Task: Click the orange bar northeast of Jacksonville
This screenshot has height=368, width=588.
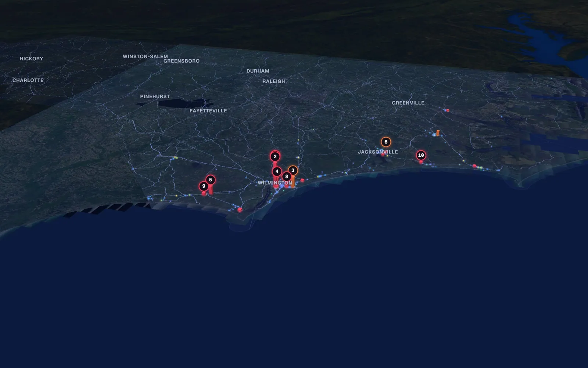Action: coord(437,133)
